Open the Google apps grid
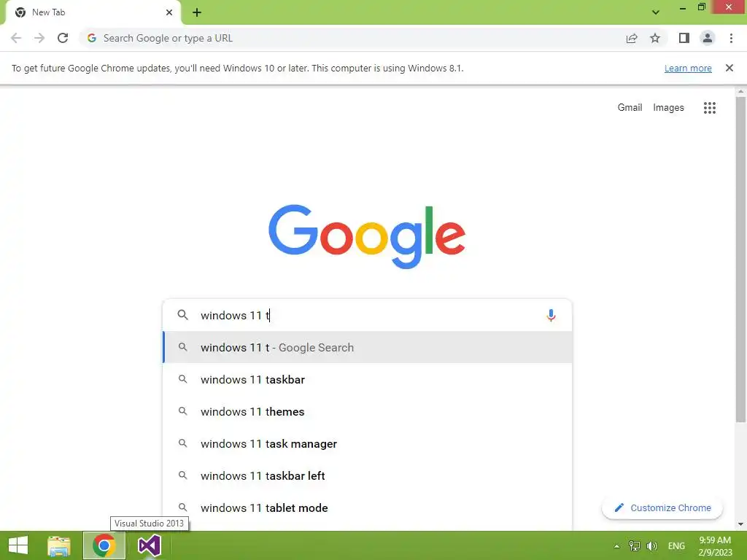The height and width of the screenshot is (560, 747). [x=709, y=108]
